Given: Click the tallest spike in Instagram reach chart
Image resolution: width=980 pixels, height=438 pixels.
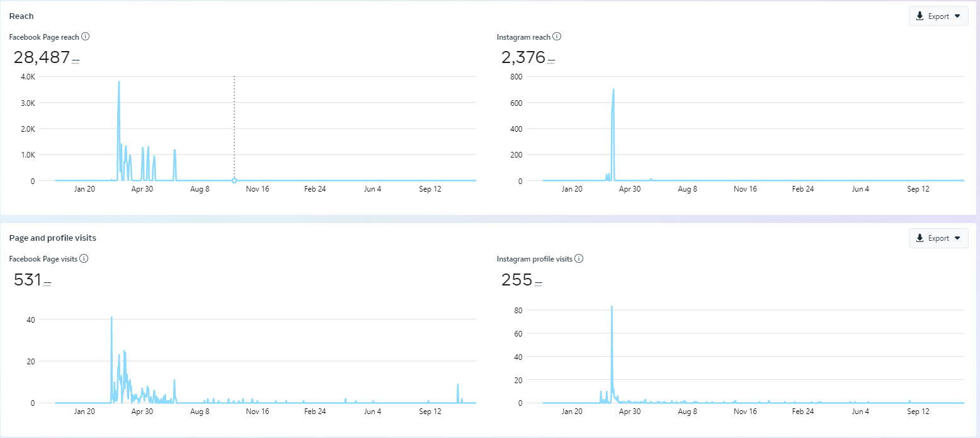Looking at the screenshot, I should point(613,90).
